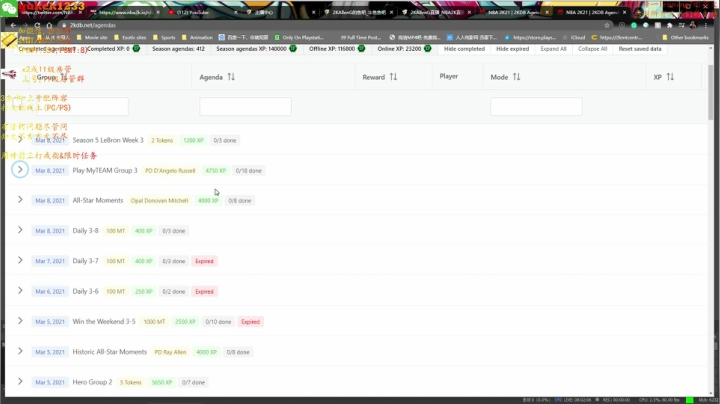Screen dimensions: 720x404
Task: Switch to the 主播中心 browser tab
Action: pyautogui.click(x=280, y=12)
